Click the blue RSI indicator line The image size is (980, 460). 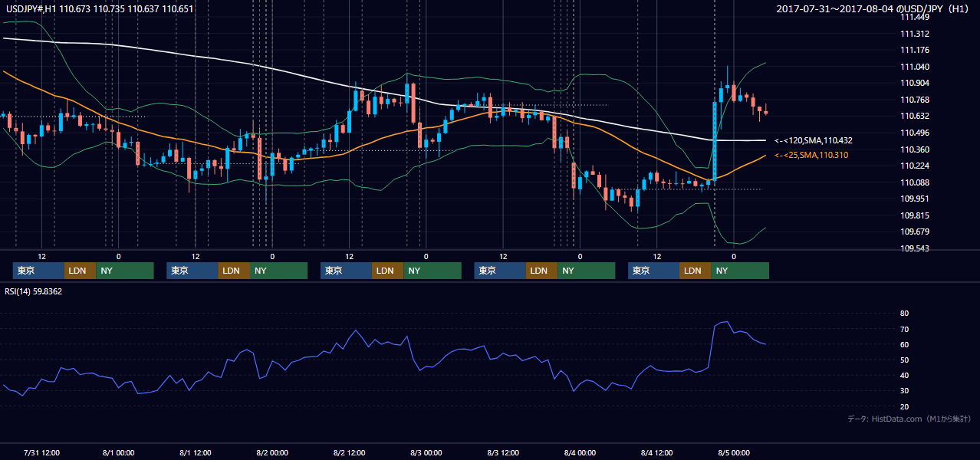(x=383, y=344)
